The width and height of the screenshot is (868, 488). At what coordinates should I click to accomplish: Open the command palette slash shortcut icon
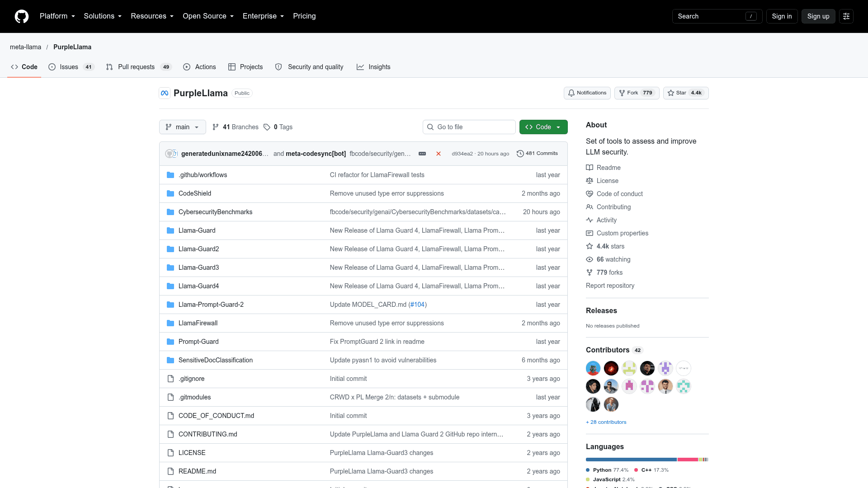coord(751,16)
